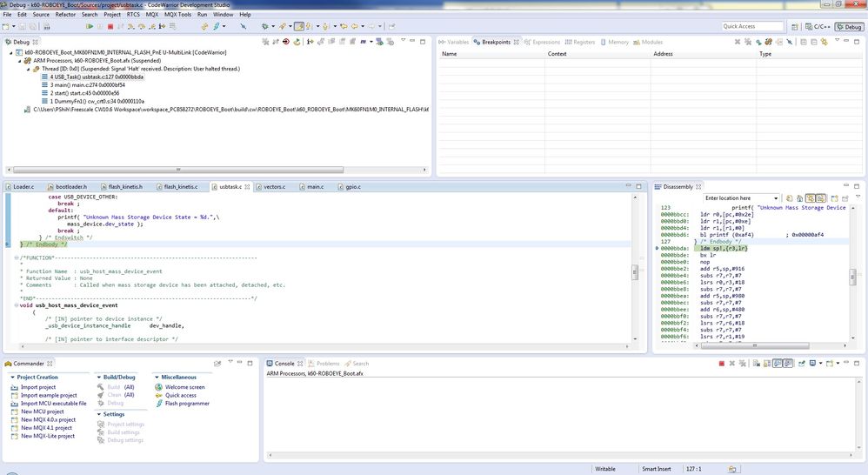The height and width of the screenshot is (475, 868).
Task: Click the source editor vertical scrollbar thumb
Action: [635, 271]
